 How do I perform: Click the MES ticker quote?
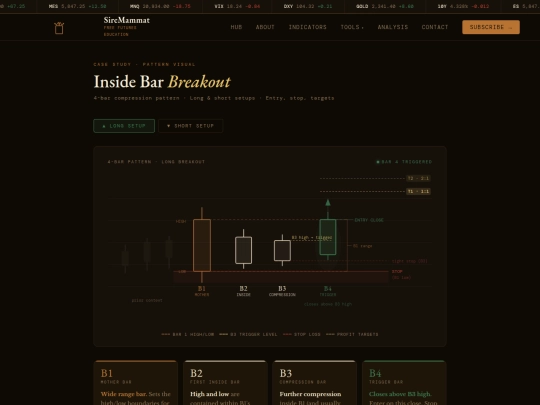click(x=77, y=6)
